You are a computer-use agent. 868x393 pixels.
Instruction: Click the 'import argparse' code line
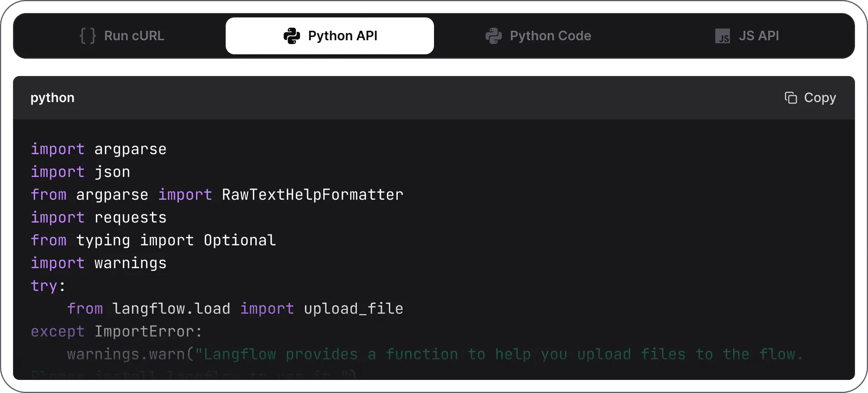pyautogui.click(x=99, y=149)
